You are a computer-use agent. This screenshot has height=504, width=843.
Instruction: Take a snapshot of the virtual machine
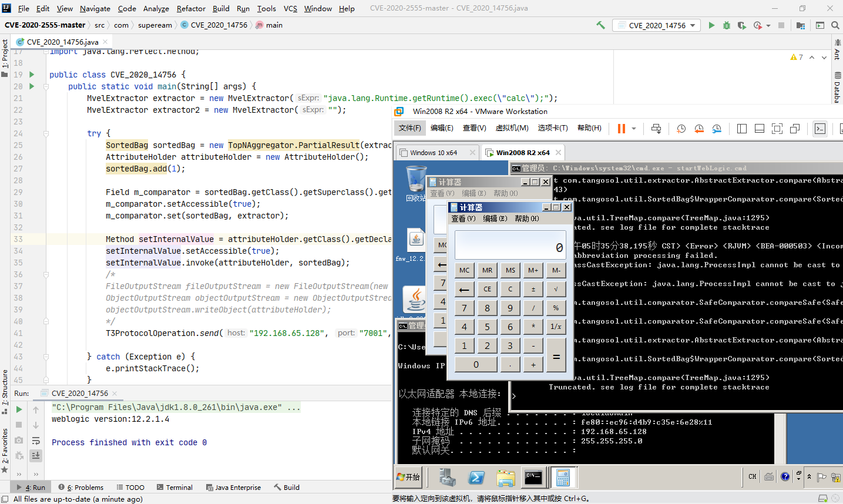681,129
